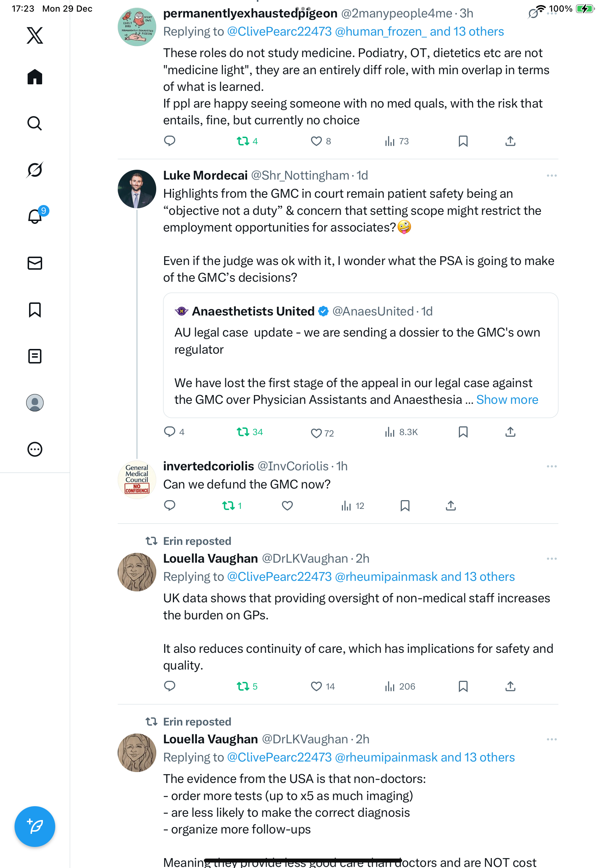This screenshot has width=606, height=868.
Task: Open Luke Mordecai's profile photo
Action: [137, 189]
